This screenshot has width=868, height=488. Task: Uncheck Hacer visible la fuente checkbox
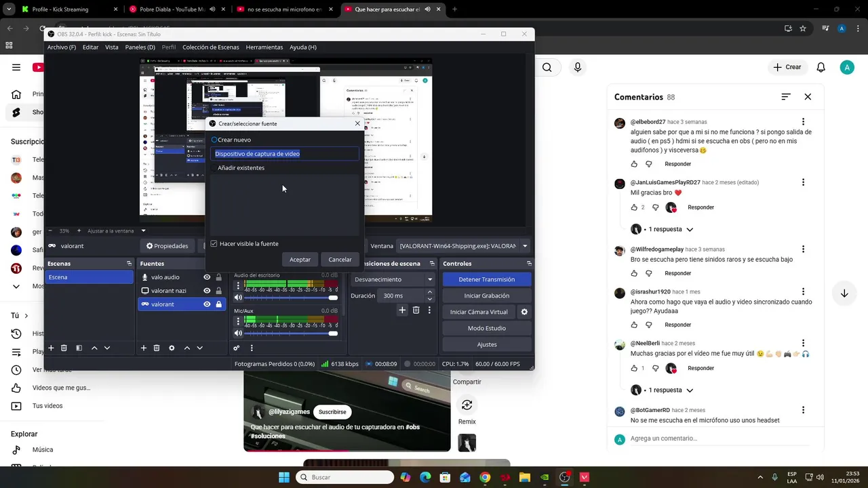214,244
